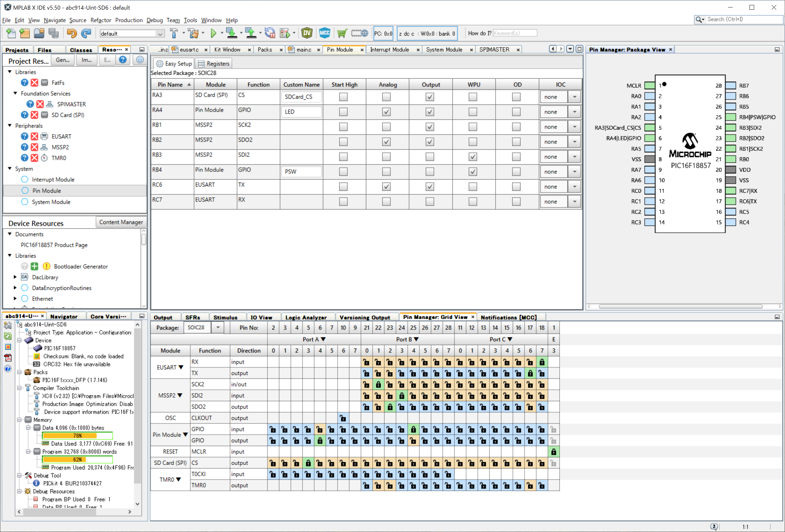Click the Debug Project icon
Screen dimensions: 785x532
285,33
